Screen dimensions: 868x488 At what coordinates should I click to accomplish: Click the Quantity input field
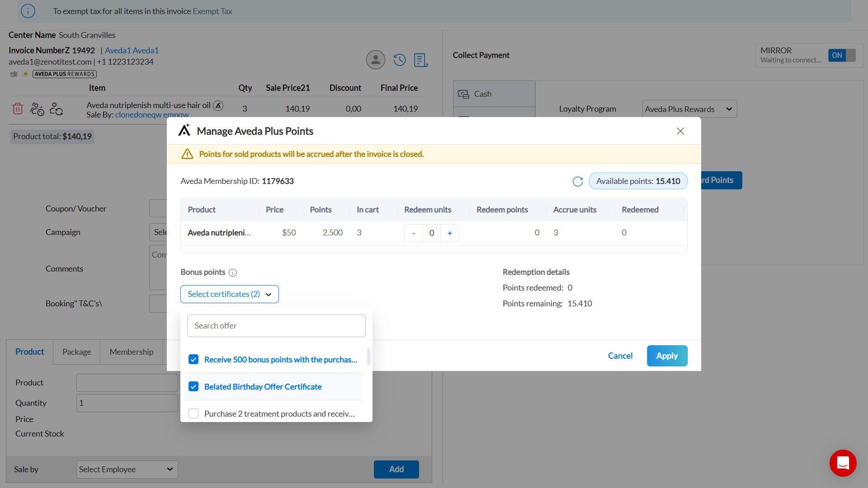127,403
